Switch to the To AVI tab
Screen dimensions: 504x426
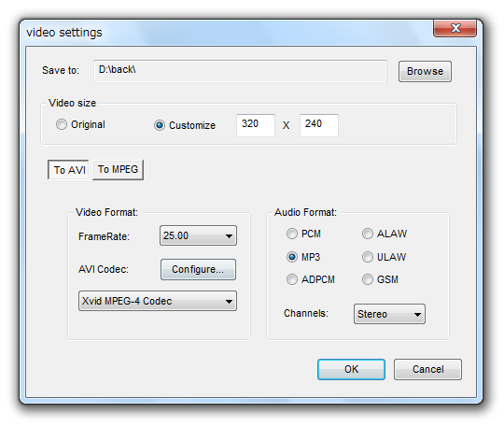[x=69, y=170]
